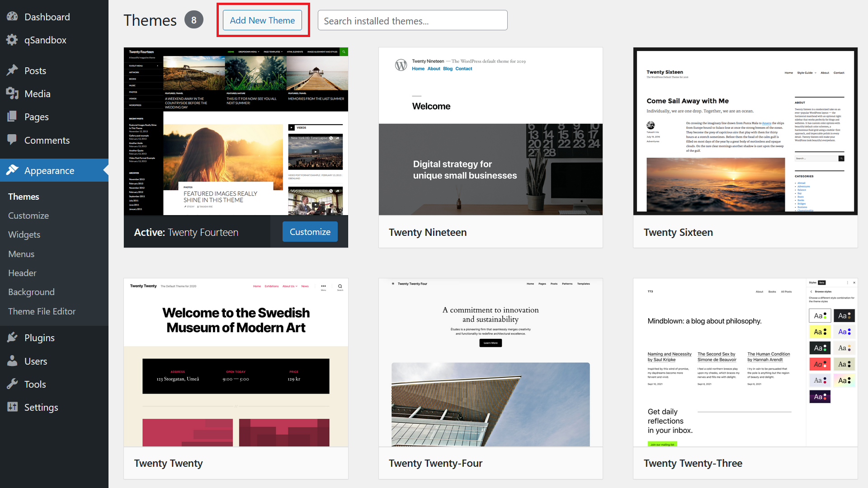Open Twenty Nineteen theme screenshot
The height and width of the screenshot is (488, 868).
pyautogui.click(x=491, y=131)
